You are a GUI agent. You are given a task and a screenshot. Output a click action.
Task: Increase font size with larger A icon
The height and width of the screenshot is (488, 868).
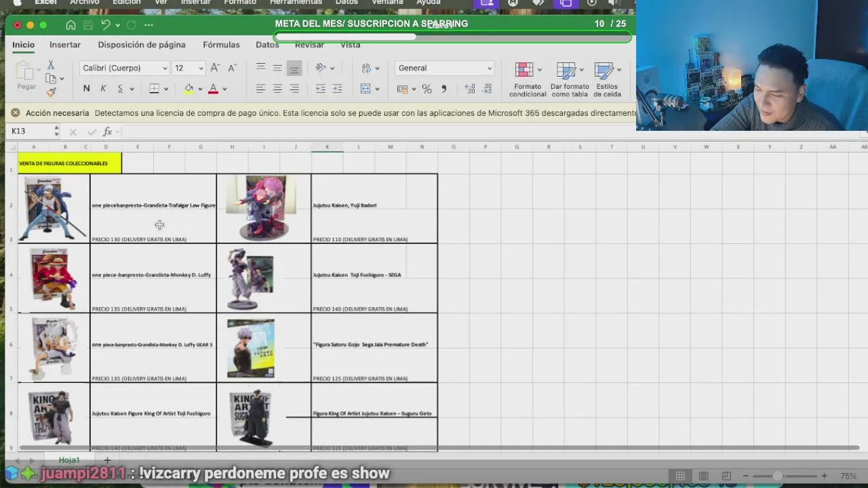pyautogui.click(x=215, y=68)
